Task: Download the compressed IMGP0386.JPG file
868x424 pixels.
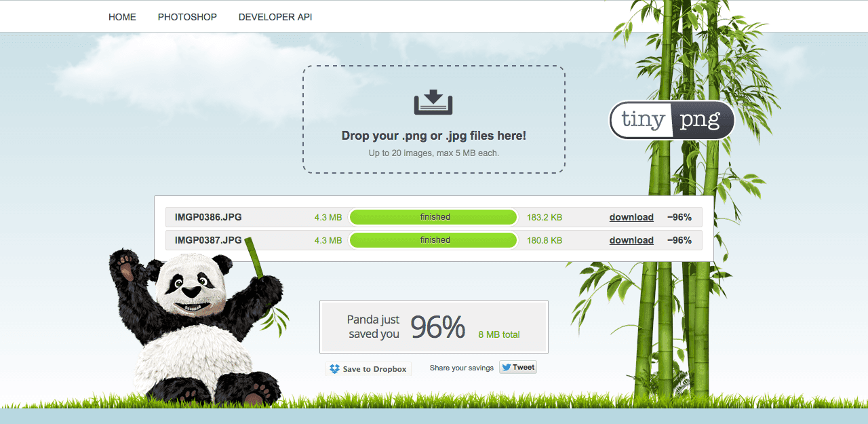Action: (x=631, y=217)
